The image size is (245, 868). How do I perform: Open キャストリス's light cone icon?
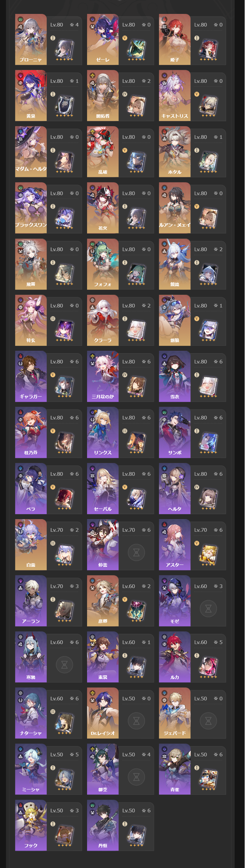pyautogui.click(x=208, y=105)
